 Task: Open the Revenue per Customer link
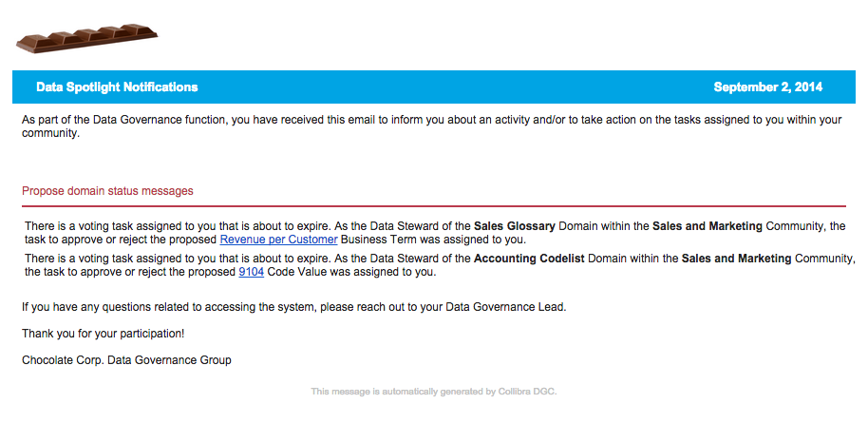[x=278, y=240]
